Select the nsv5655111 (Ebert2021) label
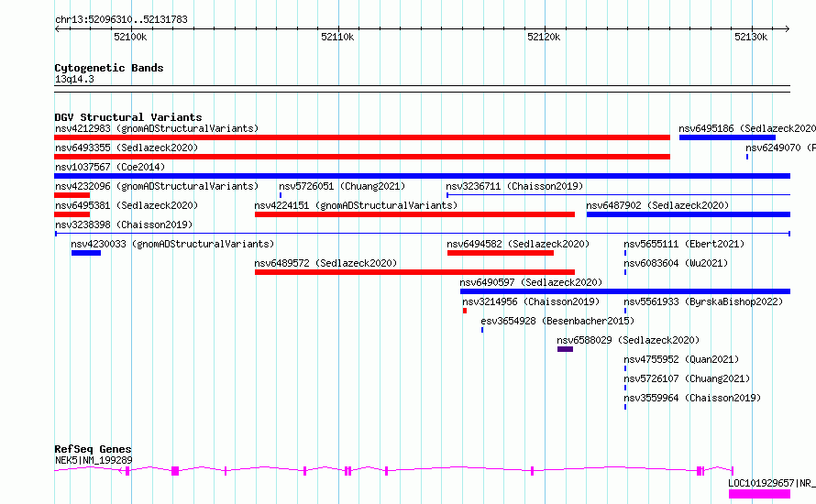The image size is (816, 504). click(x=684, y=244)
